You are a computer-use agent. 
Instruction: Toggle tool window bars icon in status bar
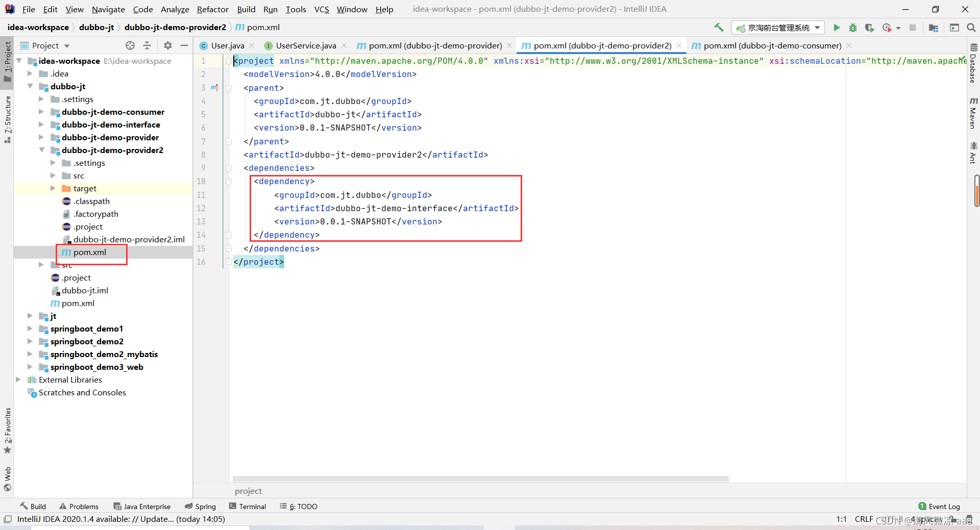pos(7,519)
